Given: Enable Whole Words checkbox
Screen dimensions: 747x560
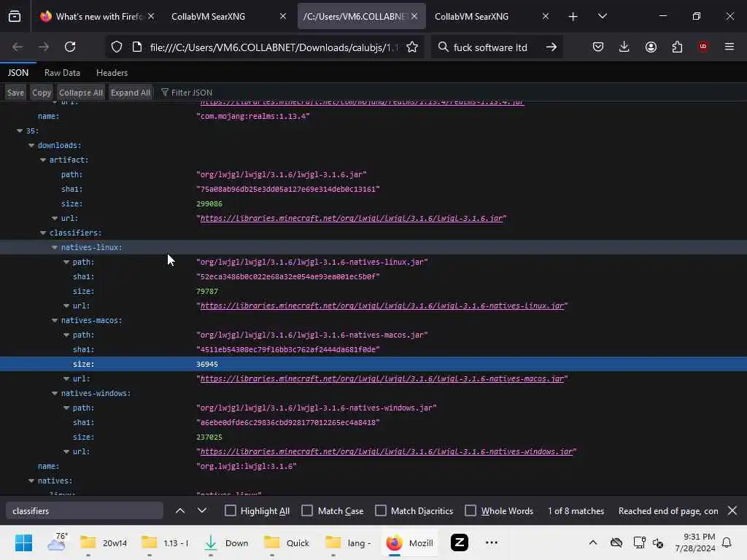Looking at the screenshot, I should pos(471,510).
